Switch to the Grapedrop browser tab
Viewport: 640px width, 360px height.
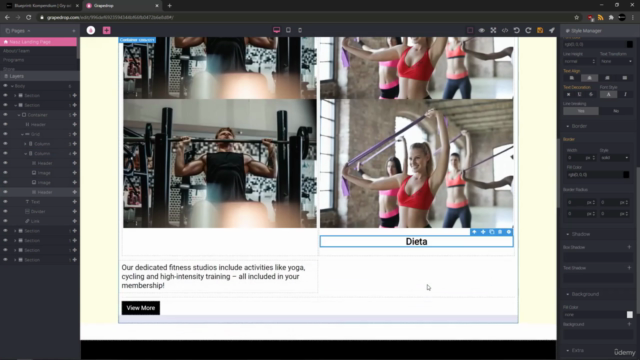(122, 6)
